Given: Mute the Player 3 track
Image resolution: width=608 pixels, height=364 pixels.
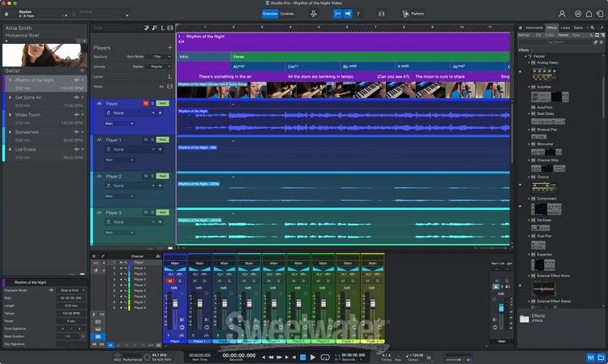Looking at the screenshot, I should click(x=146, y=212).
